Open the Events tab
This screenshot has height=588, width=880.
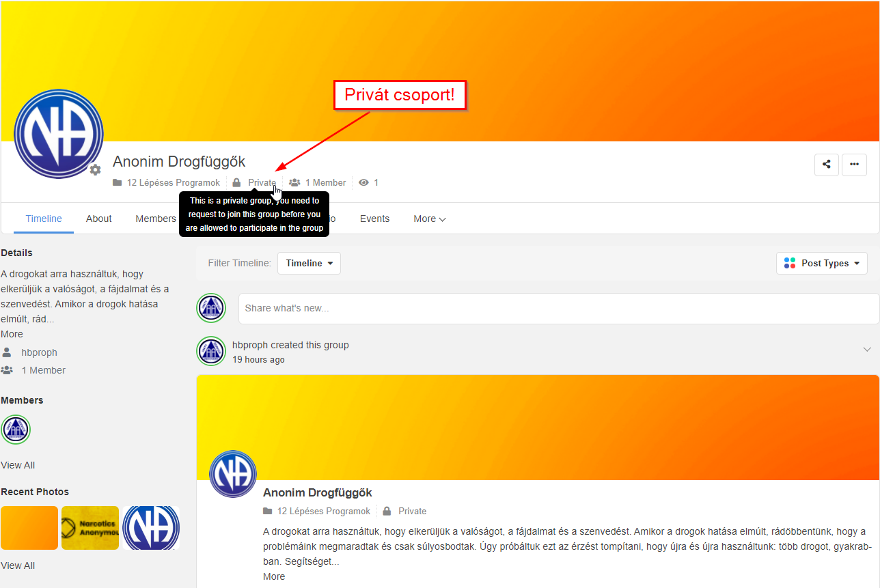[x=374, y=219]
